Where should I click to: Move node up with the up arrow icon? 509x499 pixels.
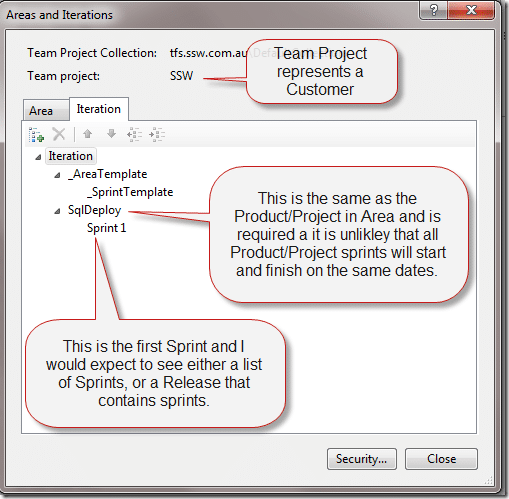click(x=88, y=134)
